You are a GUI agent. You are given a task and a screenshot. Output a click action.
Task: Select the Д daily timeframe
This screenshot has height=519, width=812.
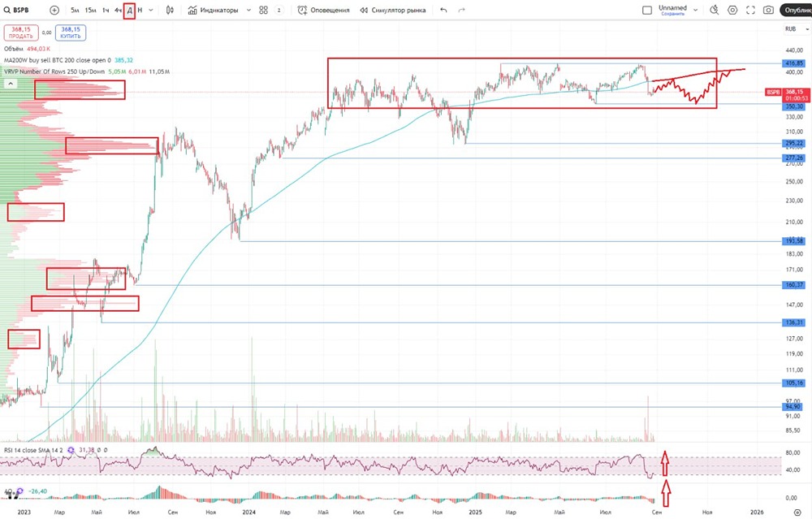129,10
